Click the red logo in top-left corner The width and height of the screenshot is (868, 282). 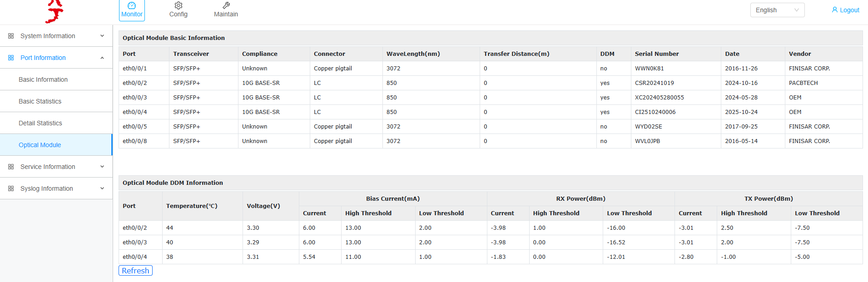[x=55, y=11]
